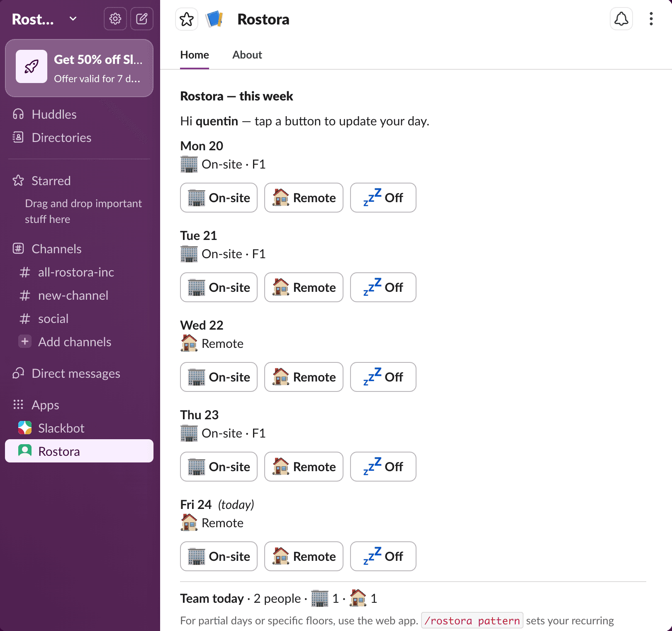The image size is (672, 631).
Task: Set Fri 24 to On-site
Action: 219,556
